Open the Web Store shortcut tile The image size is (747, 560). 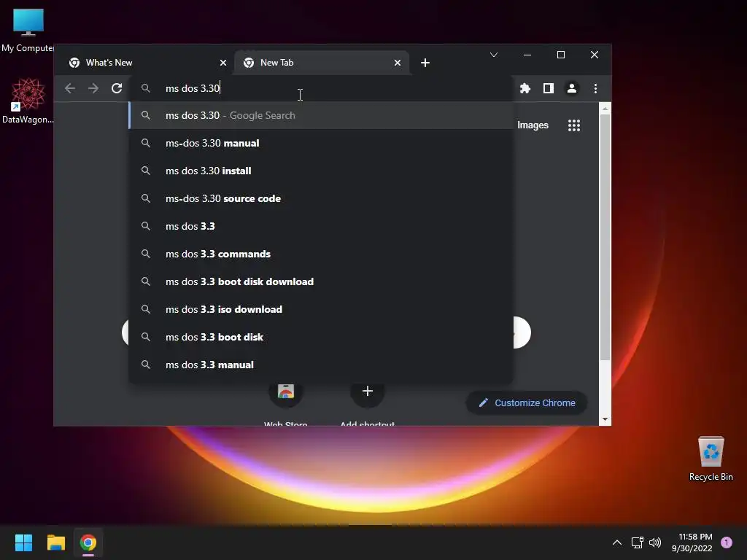[x=286, y=392]
